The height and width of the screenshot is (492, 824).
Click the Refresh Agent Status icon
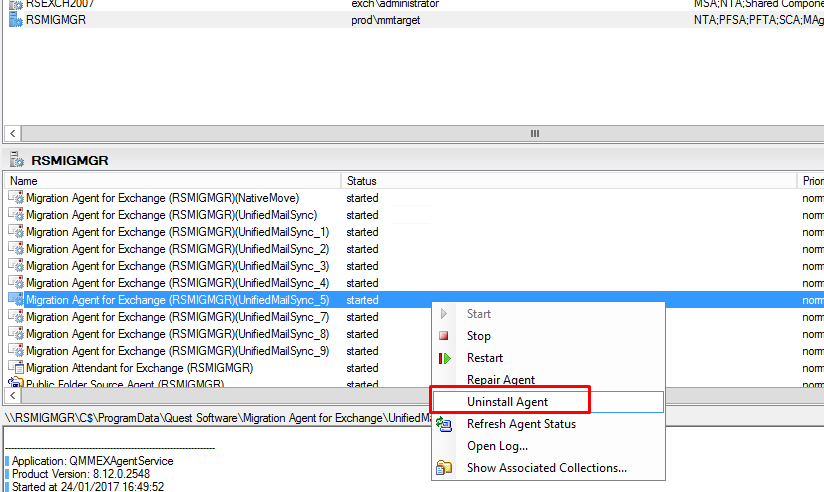coord(444,424)
